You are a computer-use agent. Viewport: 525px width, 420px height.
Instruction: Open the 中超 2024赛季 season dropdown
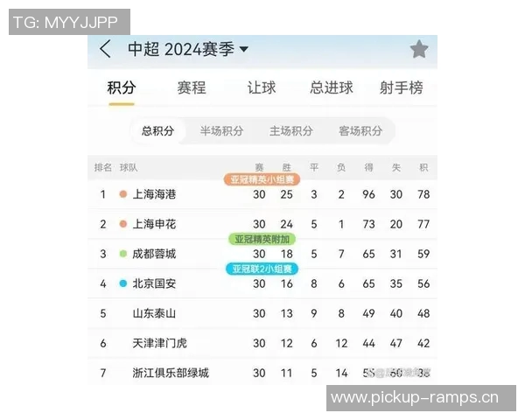[x=188, y=49]
